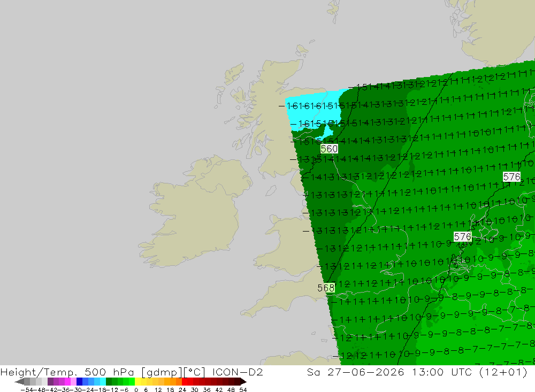The height and width of the screenshot is (392, 535).
Task: Click the grey left arrow of legend
Action: [x=19, y=381]
